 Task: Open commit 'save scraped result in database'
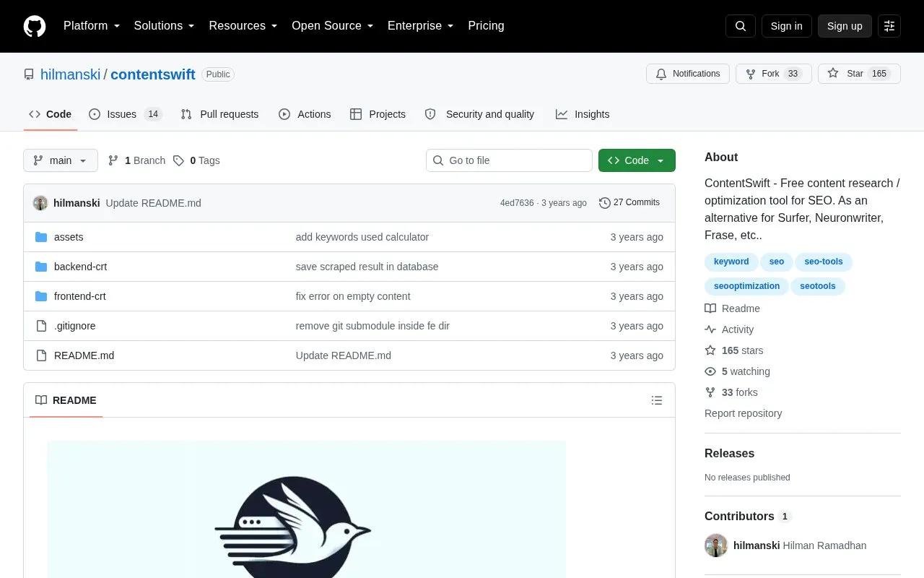[367, 267]
